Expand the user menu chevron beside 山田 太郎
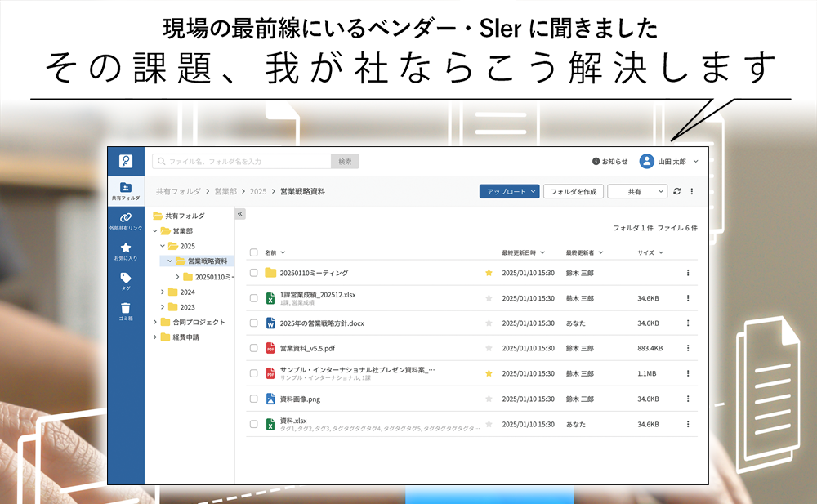 pos(695,162)
